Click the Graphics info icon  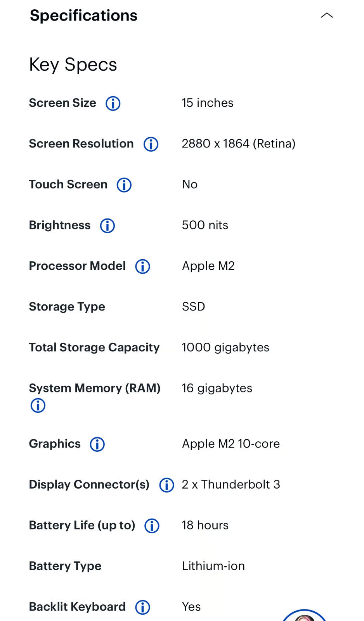pyautogui.click(x=97, y=444)
